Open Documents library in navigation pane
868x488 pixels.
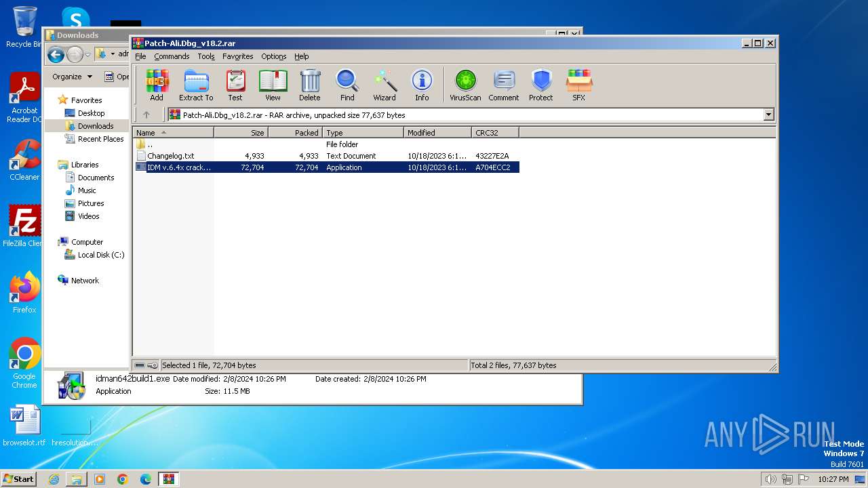[x=96, y=178]
